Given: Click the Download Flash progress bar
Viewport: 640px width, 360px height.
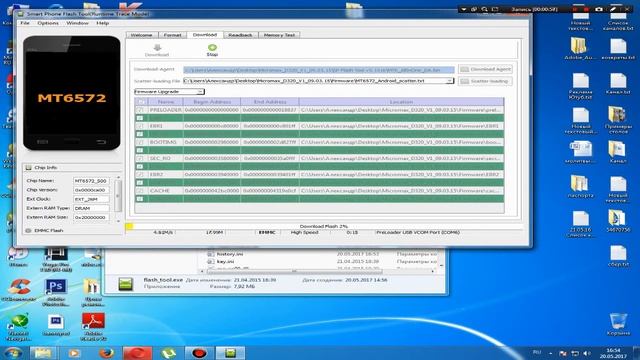Looking at the screenshot, I should pyautogui.click(x=324, y=226).
